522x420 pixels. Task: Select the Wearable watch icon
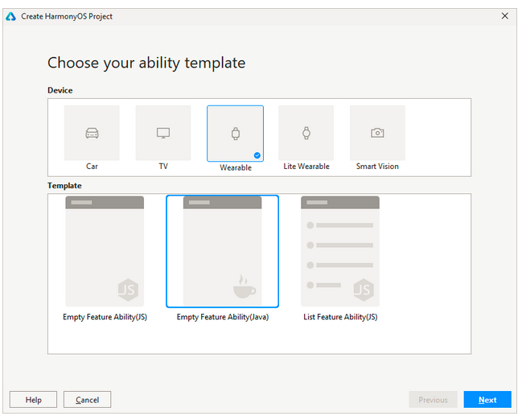coord(236,134)
